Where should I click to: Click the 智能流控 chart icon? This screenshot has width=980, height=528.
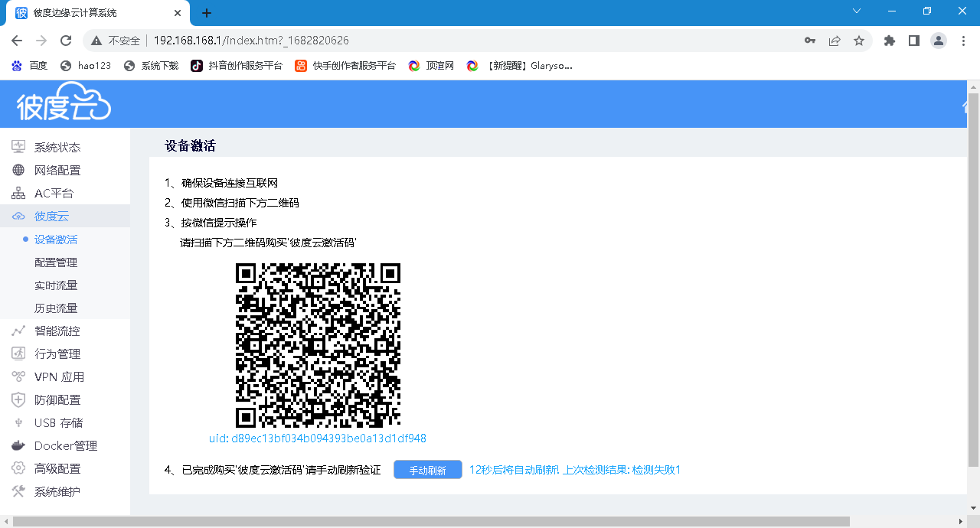pyautogui.click(x=18, y=331)
